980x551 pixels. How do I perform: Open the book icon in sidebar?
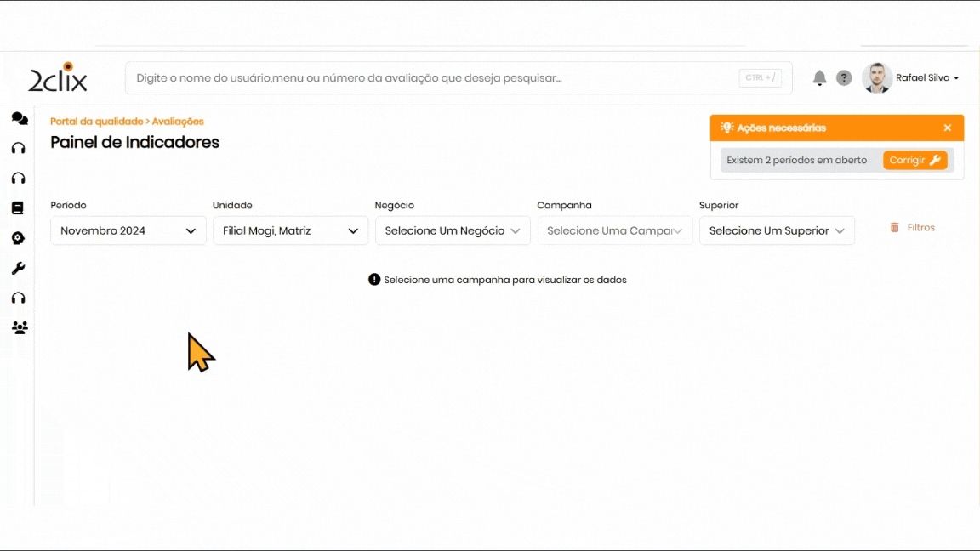pos(18,207)
